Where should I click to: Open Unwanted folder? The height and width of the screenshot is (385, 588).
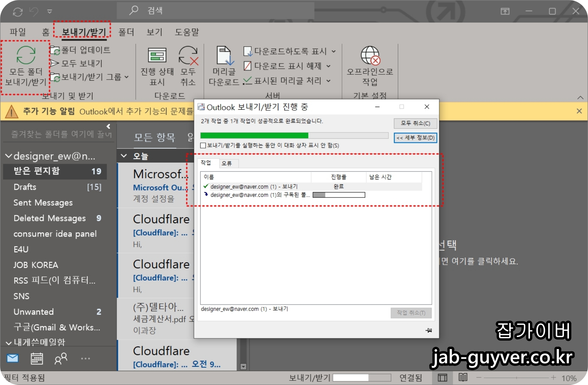(55, 312)
